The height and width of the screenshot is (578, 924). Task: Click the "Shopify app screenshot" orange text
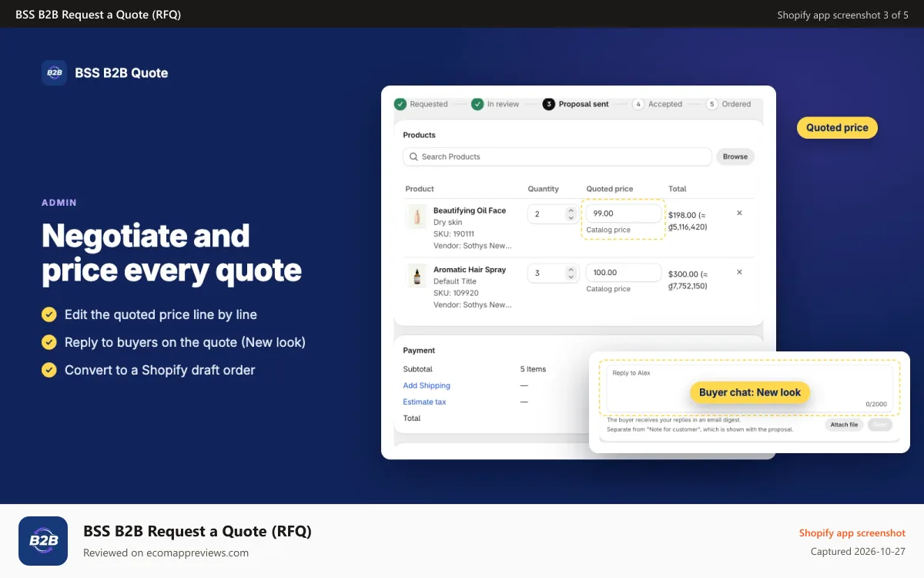click(x=852, y=533)
